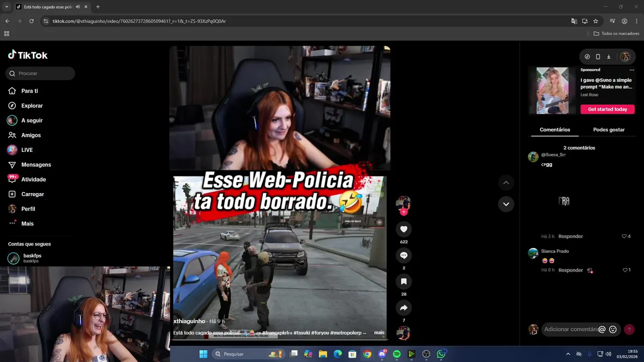Click the Adicionar comentário field
644x362 pixels.
tap(571, 329)
